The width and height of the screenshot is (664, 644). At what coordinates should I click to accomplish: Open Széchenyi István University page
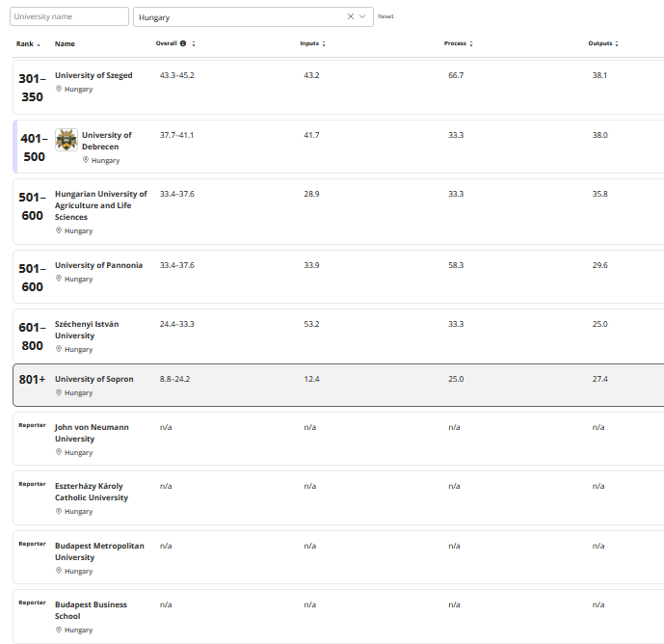(x=88, y=330)
